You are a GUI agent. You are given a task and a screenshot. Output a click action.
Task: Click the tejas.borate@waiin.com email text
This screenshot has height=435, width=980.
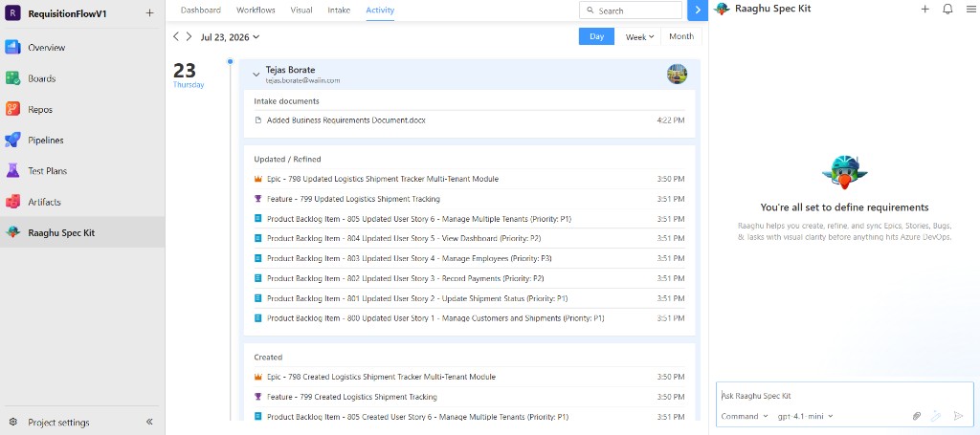302,80
